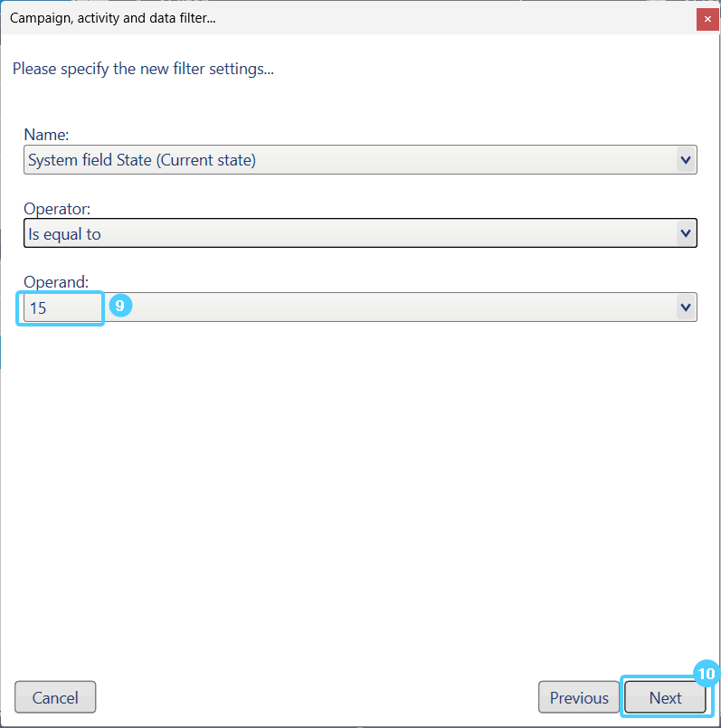Click empty middle area of Operand combo box
Screen dimensions: 721x728
(398, 307)
